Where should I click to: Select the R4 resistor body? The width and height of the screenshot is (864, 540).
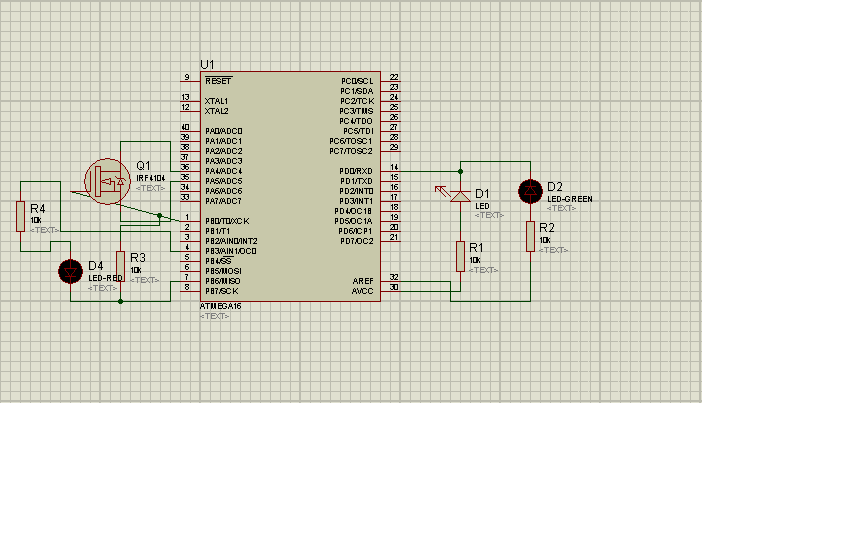(20, 216)
